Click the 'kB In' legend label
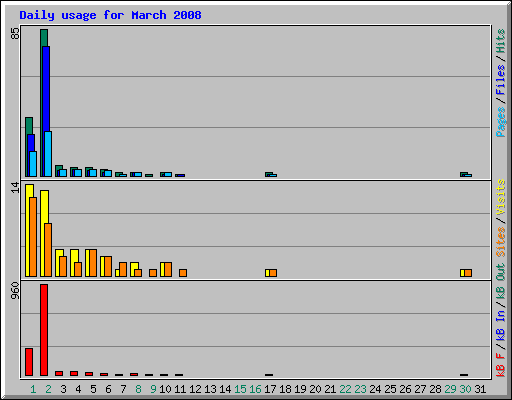 click(500, 325)
